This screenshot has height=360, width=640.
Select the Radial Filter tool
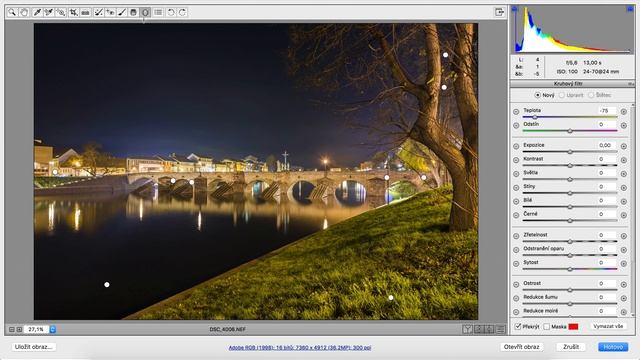[145, 12]
